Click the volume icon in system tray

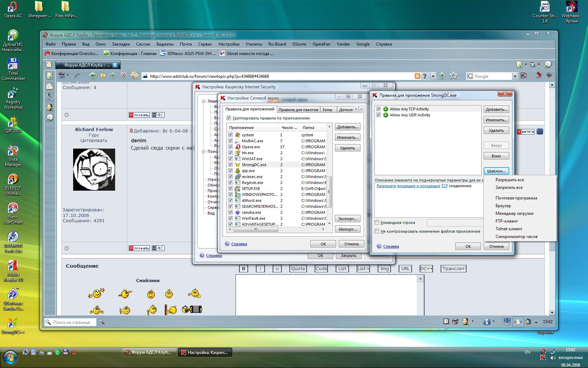tap(553, 358)
